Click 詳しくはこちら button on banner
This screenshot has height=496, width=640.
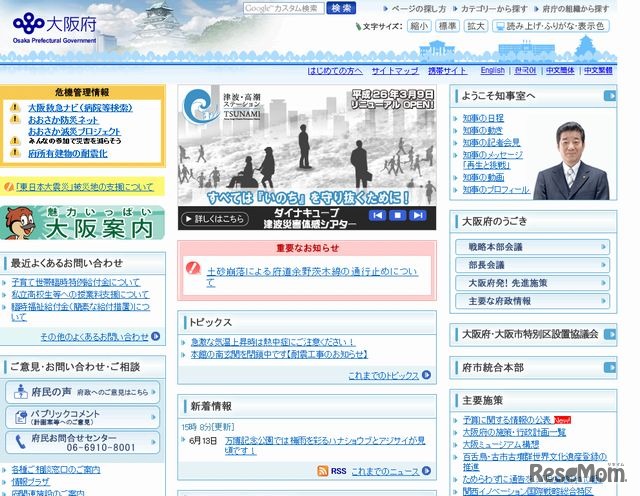point(215,219)
